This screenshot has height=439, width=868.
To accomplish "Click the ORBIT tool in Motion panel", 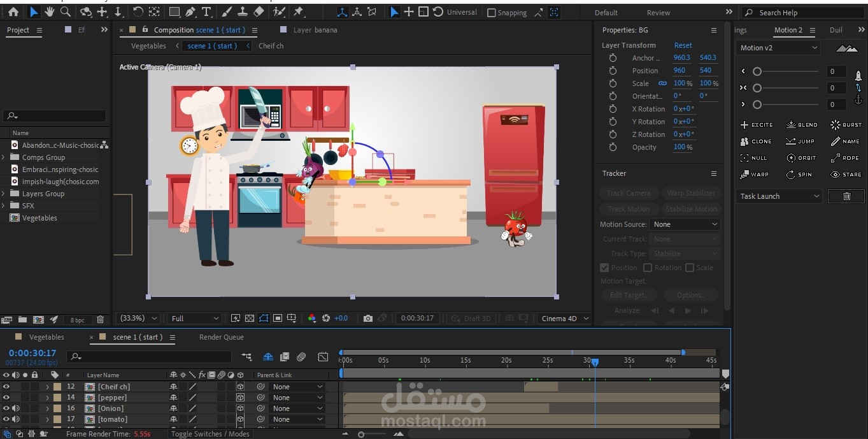I will tap(801, 158).
